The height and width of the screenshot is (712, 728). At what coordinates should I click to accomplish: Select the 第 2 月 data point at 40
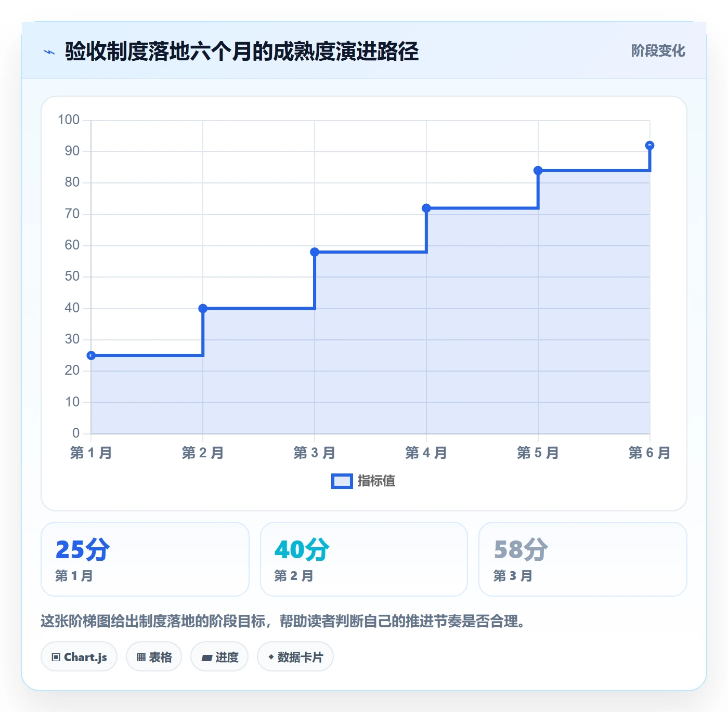203,309
